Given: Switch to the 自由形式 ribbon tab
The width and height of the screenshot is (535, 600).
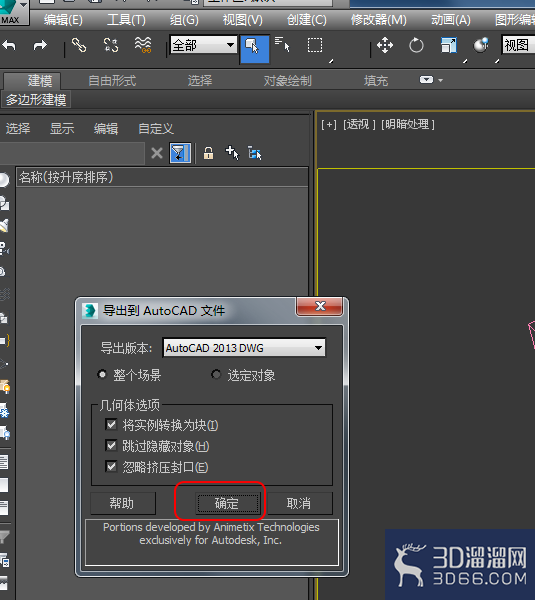Looking at the screenshot, I should 112,81.
